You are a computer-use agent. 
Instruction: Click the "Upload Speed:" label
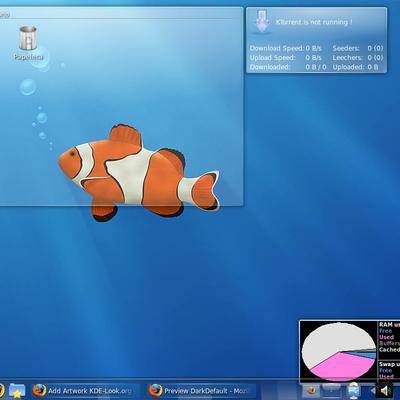[272, 58]
